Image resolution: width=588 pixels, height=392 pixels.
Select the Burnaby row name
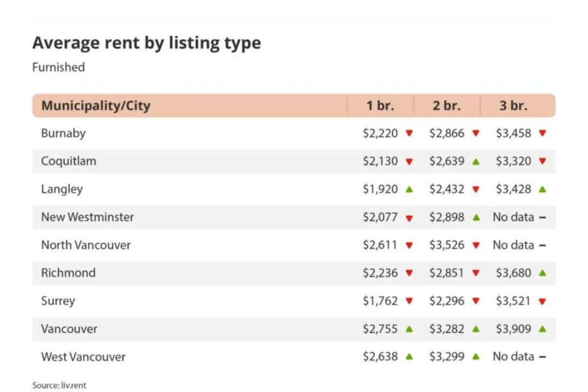point(63,133)
